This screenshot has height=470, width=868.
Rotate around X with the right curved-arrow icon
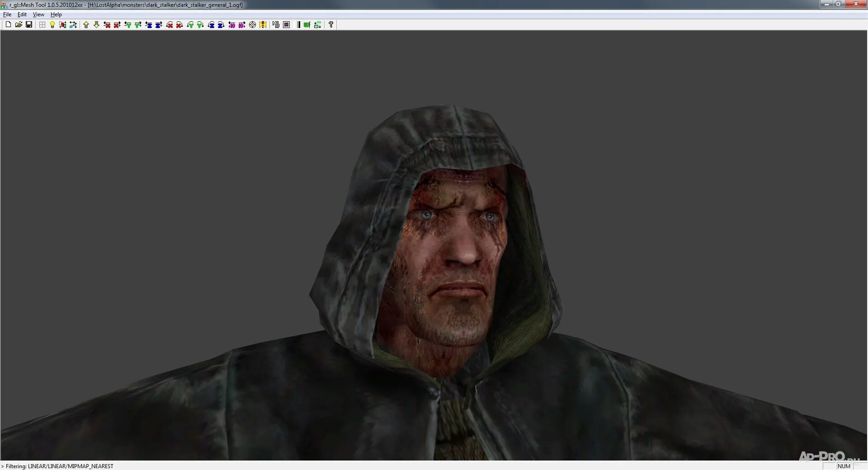(x=179, y=25)
